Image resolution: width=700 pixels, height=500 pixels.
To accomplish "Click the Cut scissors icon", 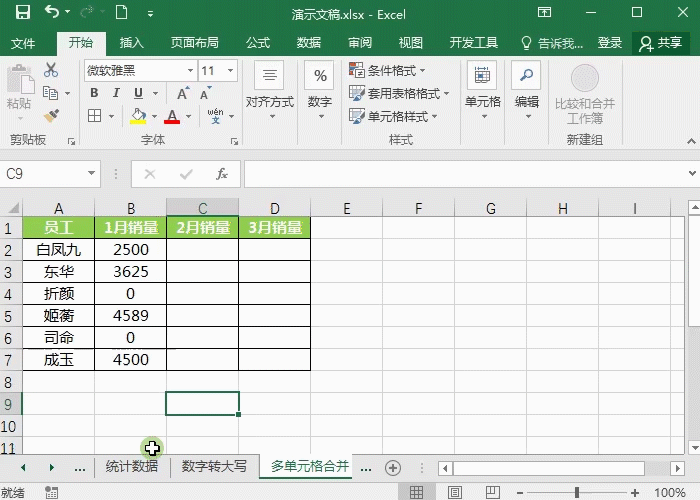I will (x=51, y=70).
